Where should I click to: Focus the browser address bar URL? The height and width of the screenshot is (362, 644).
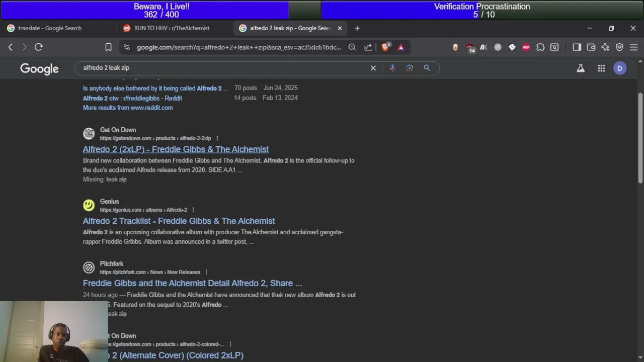click(x=239, y=47)
